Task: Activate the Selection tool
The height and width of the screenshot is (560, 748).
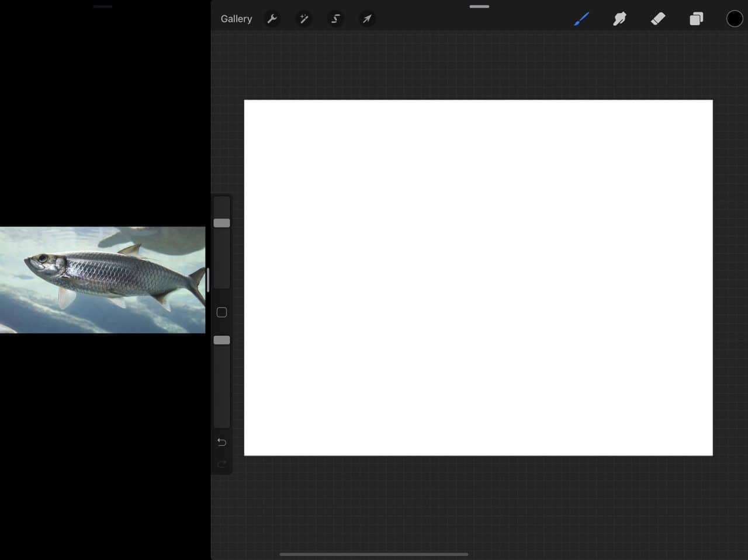Action: (x=335, y=19)
